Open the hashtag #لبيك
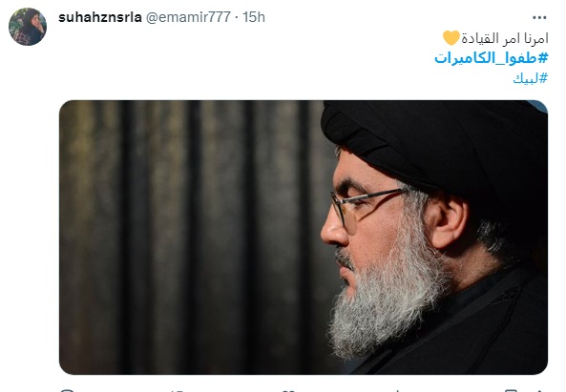This screenshot has height=392, width=566. 531,78
